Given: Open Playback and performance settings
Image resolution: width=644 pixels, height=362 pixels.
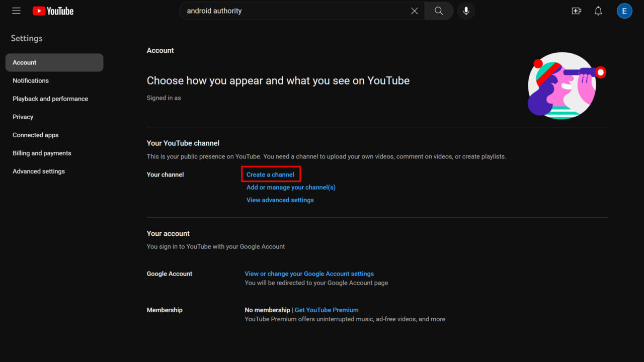Looking at the screenshot, I should pos(50,99).
